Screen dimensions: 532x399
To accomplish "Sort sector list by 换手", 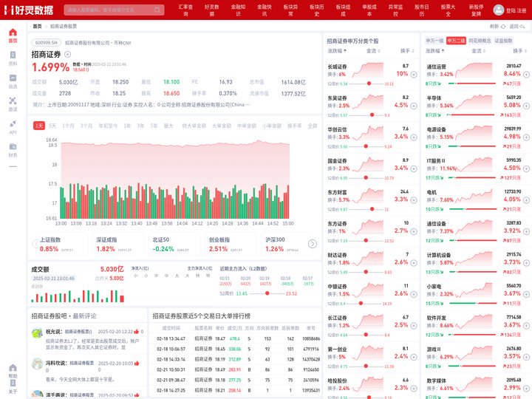I will tap(519, 51).
